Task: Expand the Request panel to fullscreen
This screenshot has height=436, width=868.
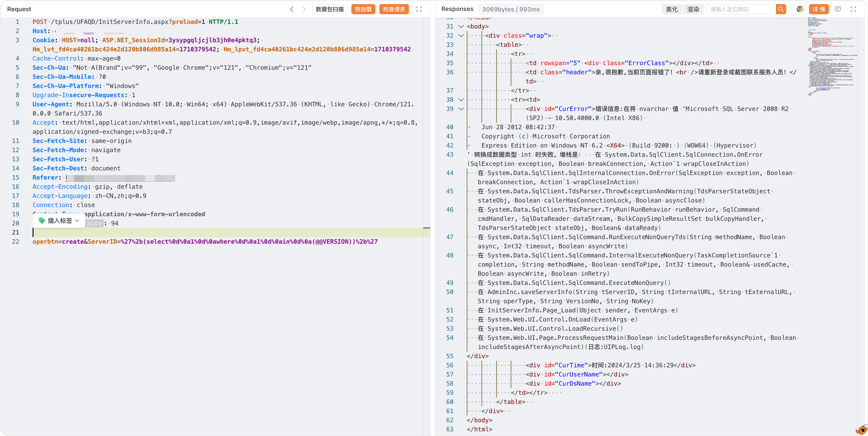Action: click(x=419, y=9)
